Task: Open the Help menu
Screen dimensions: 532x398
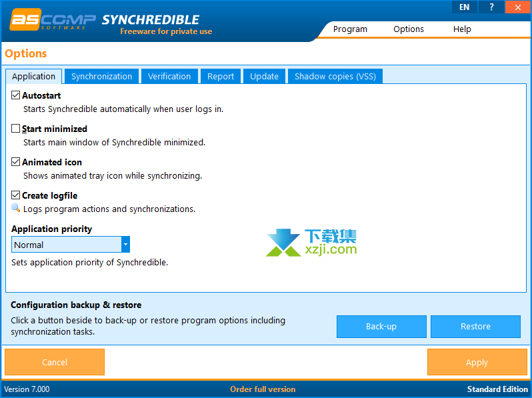Action: [462, 29]
